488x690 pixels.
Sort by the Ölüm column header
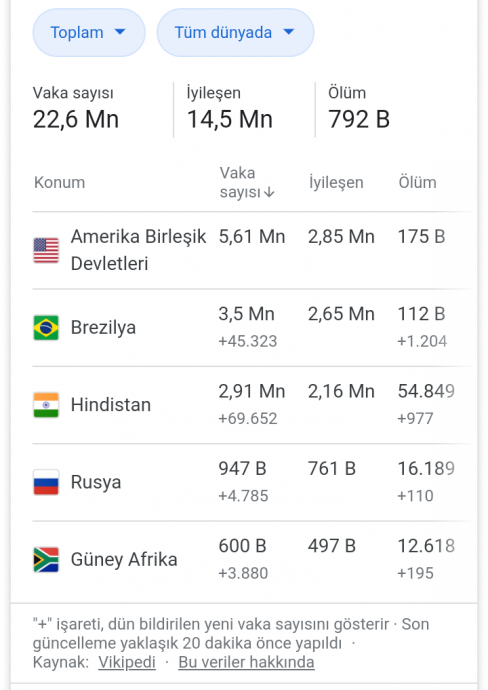pyautogui.click(x=417, y=182)
